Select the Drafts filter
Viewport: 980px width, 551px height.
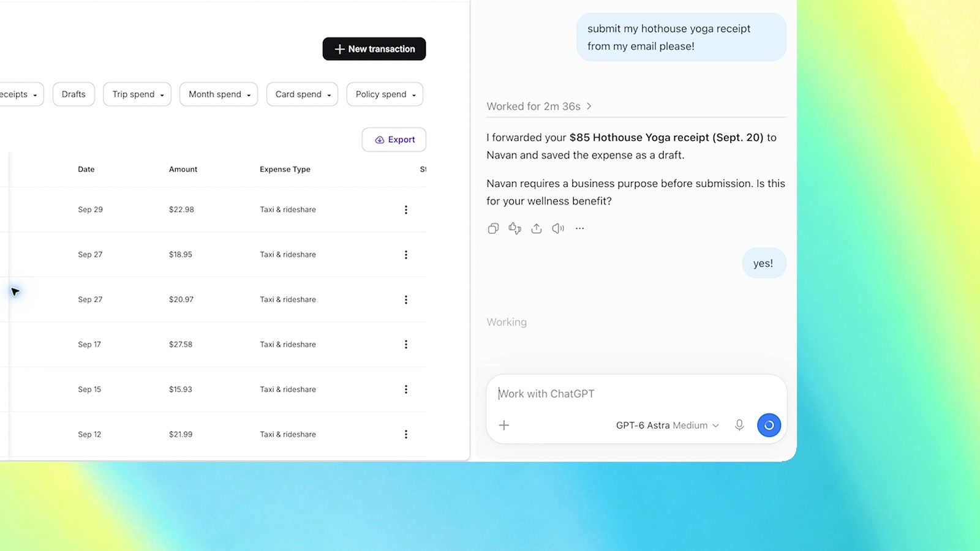coord(73,94)
